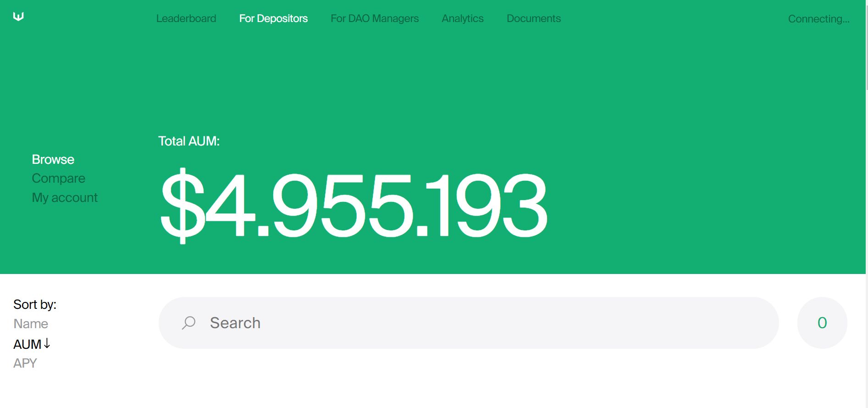Click the $4.955.193 total AUM figure

coord(354,205)
